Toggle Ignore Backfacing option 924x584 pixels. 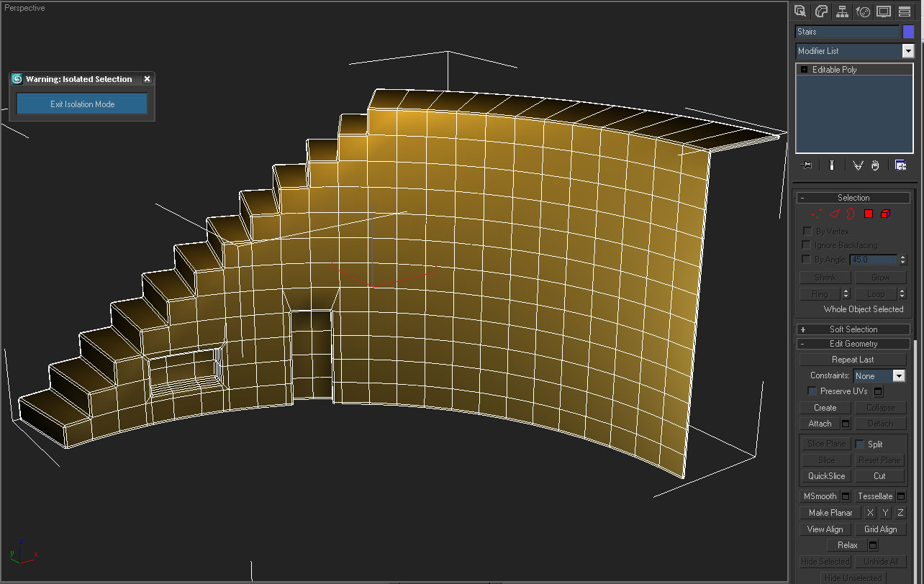pyautogui.click(x=806, y=245)
